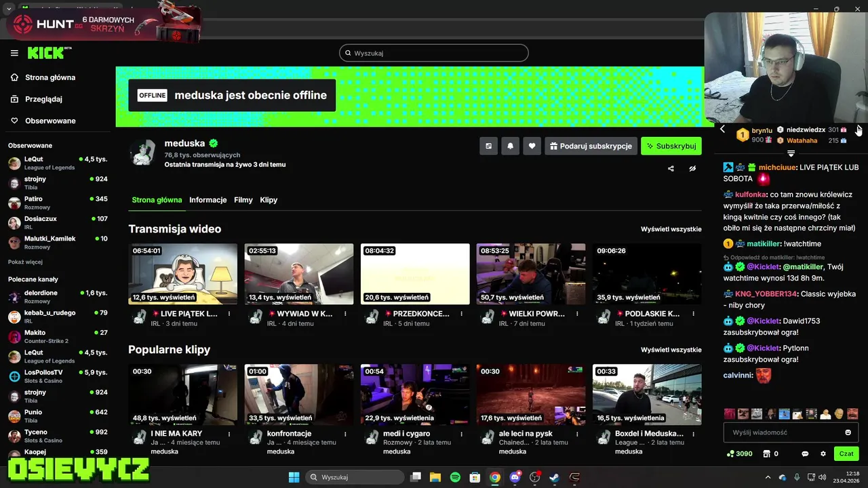Click the channel points icon showing 3090
This screenshot has height=488, width=868.
[x=739, y=453]
